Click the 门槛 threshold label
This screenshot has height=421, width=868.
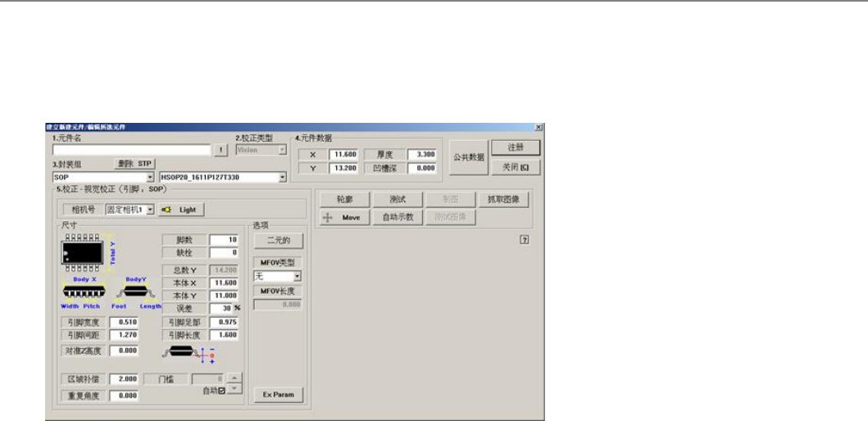(166, 379)
